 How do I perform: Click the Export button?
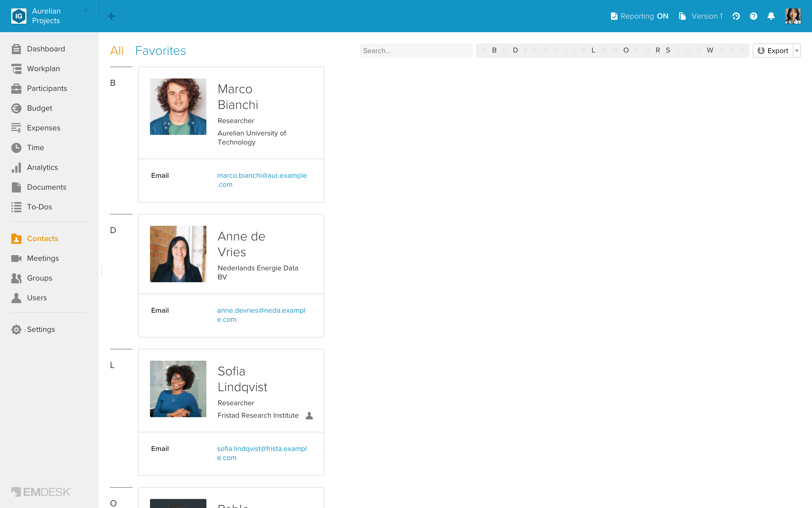[x=773, y=51]
